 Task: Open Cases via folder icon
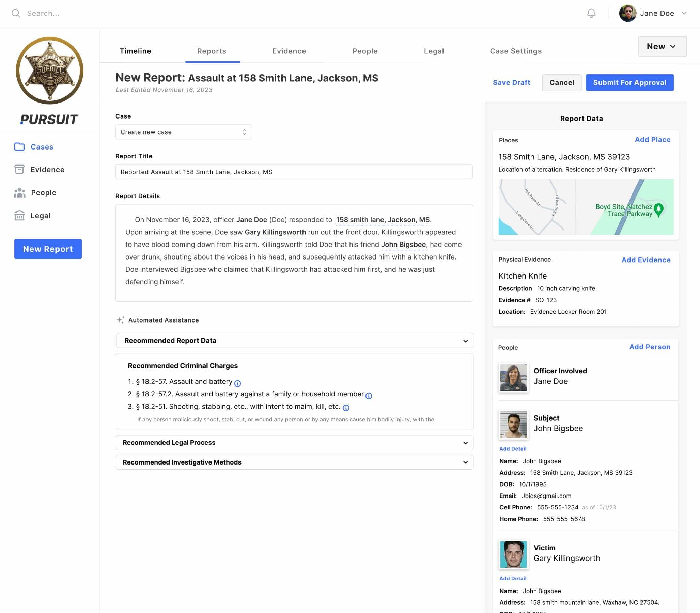click(19, 147)
